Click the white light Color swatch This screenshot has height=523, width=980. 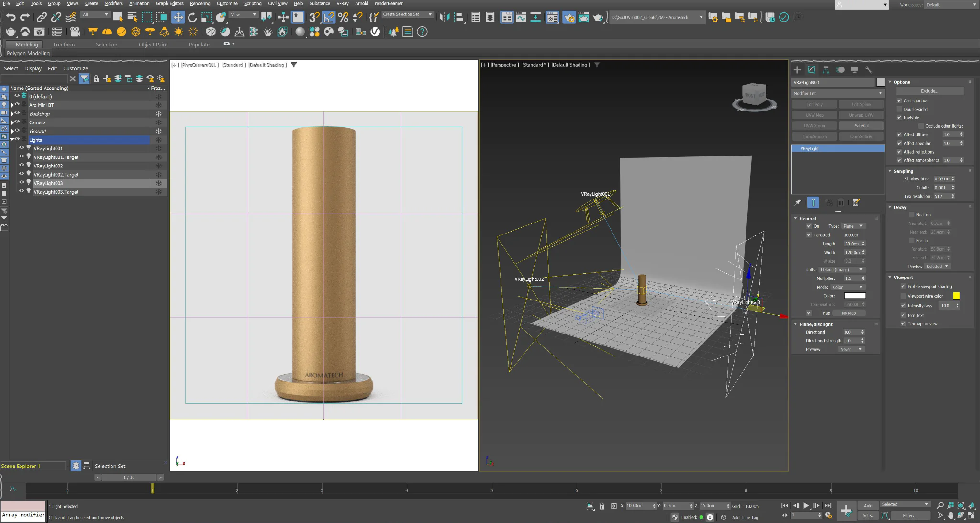pos(855,296)
